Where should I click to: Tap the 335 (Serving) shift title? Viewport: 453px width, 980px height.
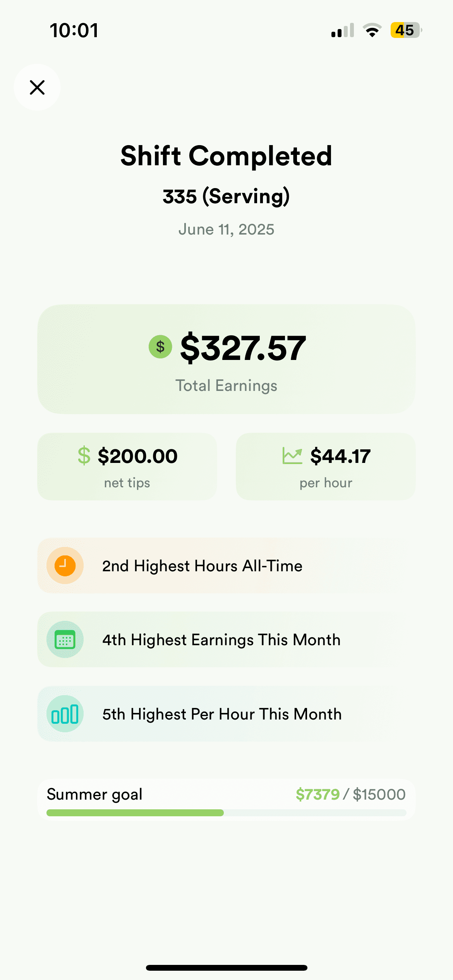[226, 196]
